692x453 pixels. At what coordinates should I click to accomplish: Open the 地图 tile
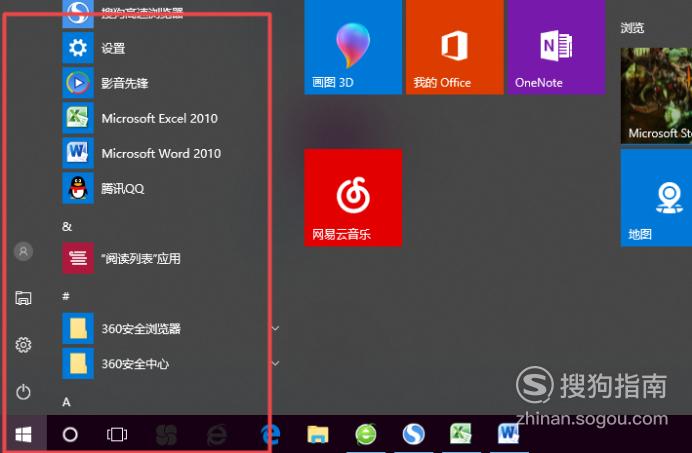(x=656, y=197)
